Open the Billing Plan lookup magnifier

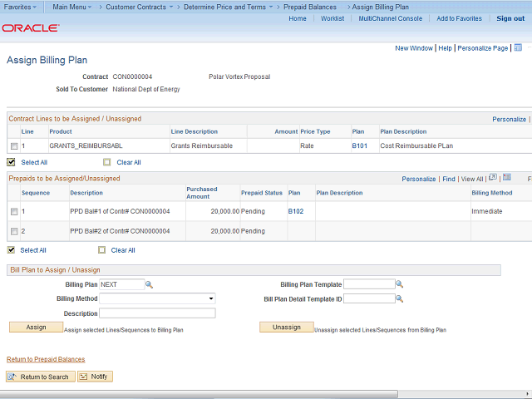150,284
